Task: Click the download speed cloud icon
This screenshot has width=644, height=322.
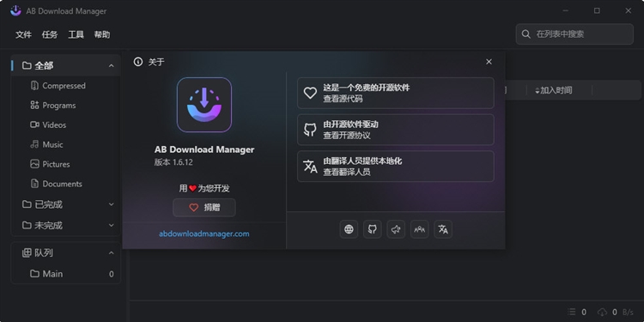Action: [x=602, y=313]
